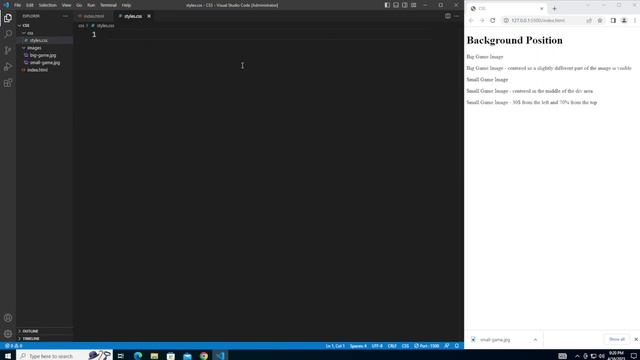Click the browser forward arrow

[x=482, y=20]
